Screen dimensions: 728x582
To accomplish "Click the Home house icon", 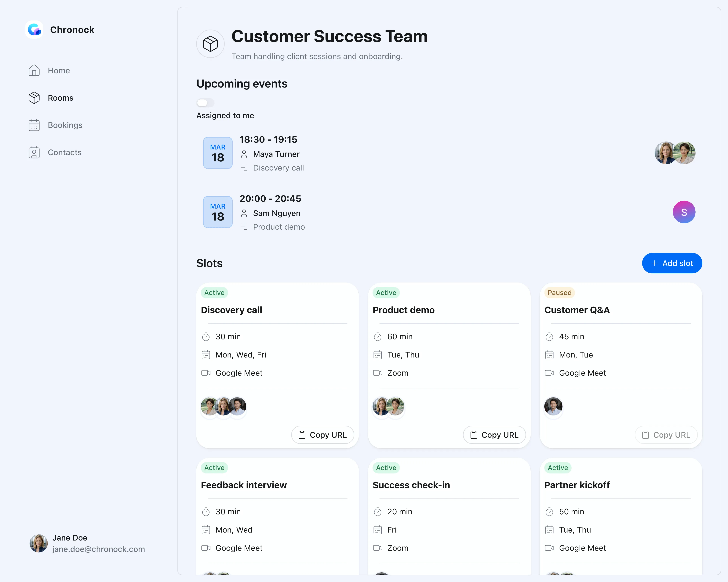I will (34, 70).
